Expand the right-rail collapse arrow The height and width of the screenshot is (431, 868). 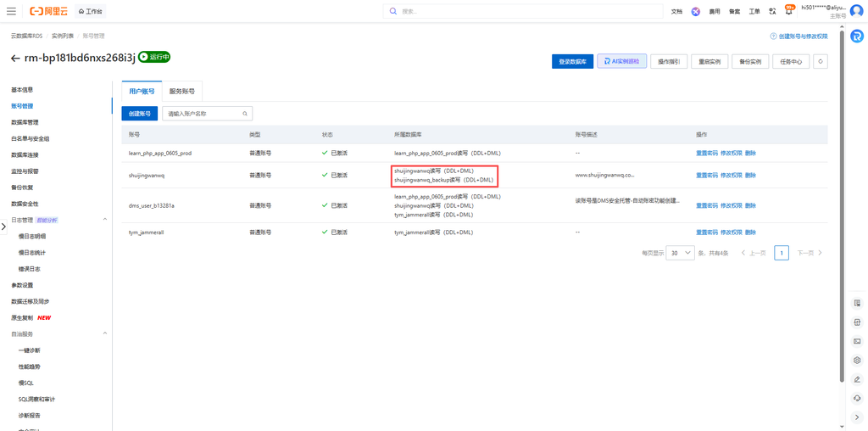click(x=857, y=417)
